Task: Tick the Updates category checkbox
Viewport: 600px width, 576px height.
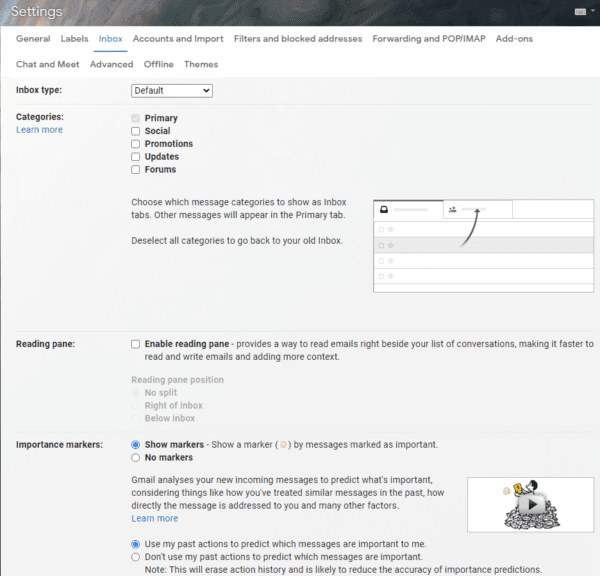Action: pyautogui.click(x=136, y=157)
